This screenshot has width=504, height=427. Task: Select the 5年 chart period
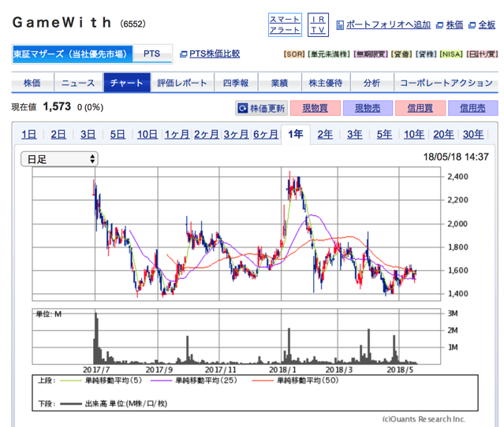[x=384, y=134]
